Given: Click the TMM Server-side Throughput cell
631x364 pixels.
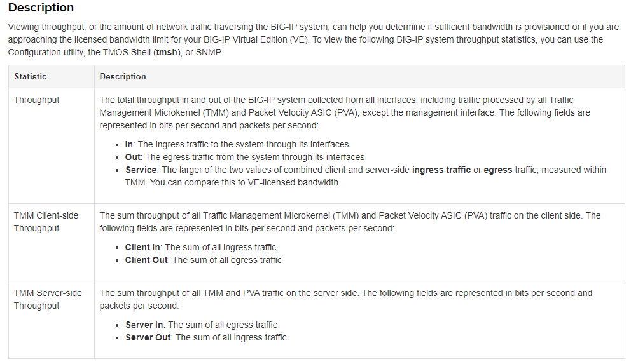Looking at the screenshot, I should 48,299.
